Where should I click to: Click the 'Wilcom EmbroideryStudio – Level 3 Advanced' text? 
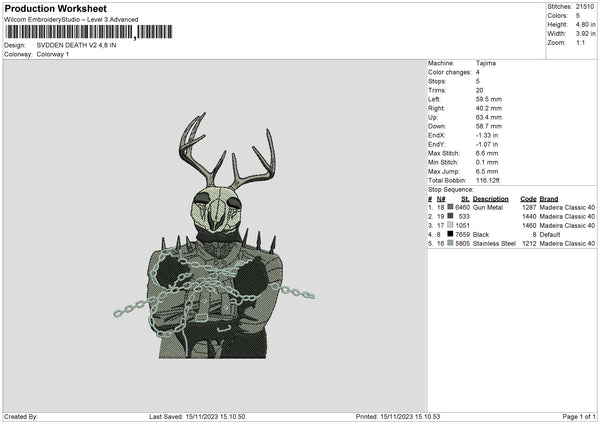coord(71,20)
